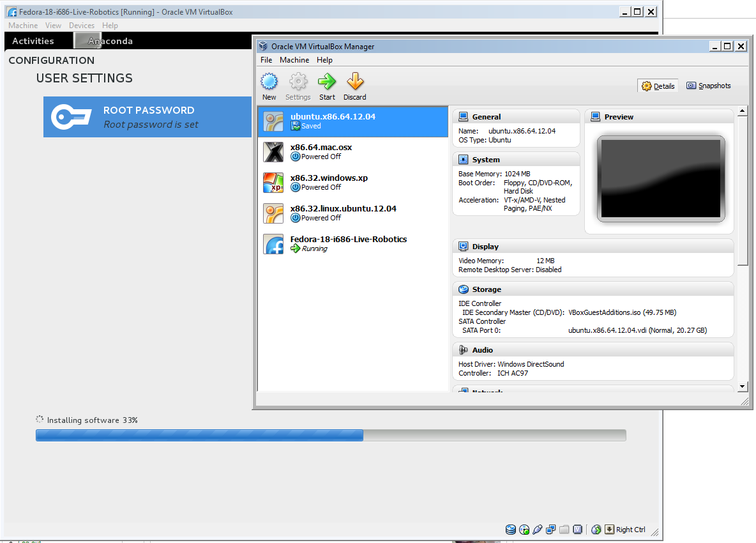Open Settings gear in VirtualBox Manager toolbar
This screenshot has height=543, width=756.
(x=298, y=82)
